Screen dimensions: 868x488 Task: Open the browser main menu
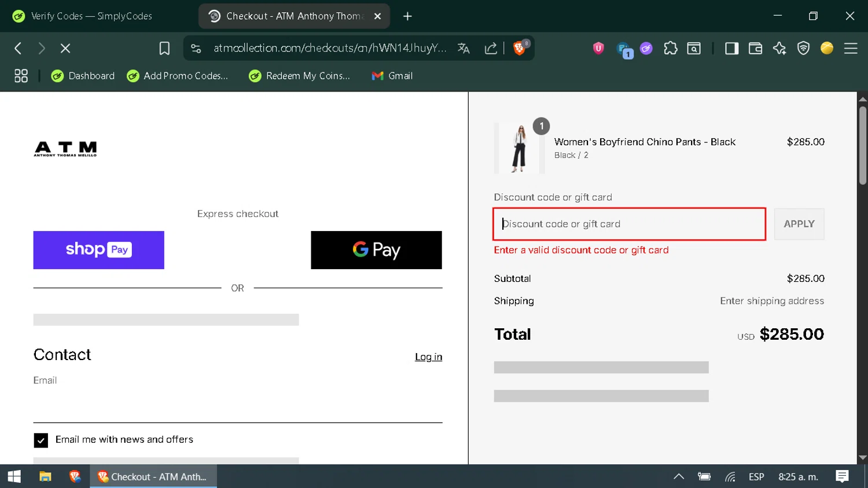[x=851, y=49]
